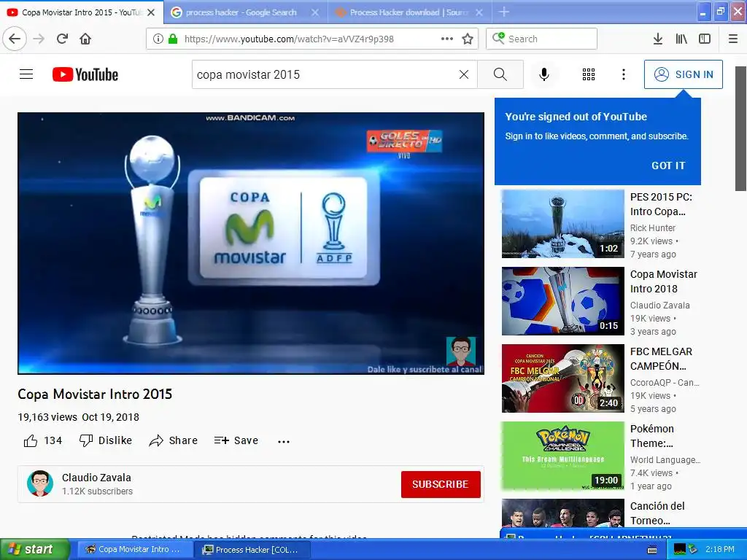Forward navigation arrow in browser toolbar
The height and width of the screenshot is (560, 747).
tap(39, 39)
